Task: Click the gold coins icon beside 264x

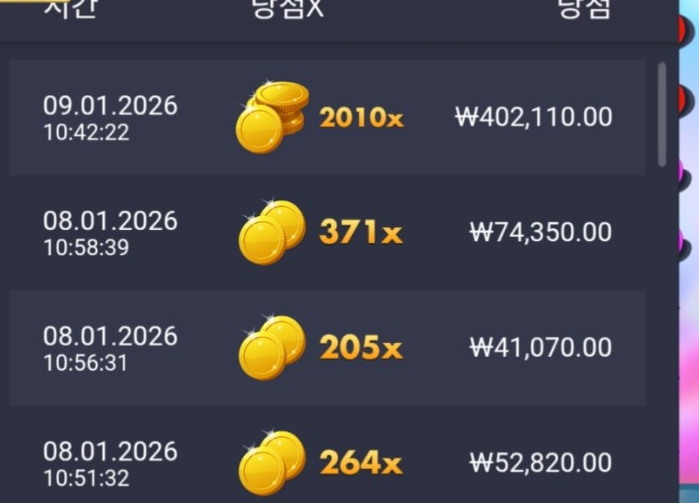Action: click(272, 463)
